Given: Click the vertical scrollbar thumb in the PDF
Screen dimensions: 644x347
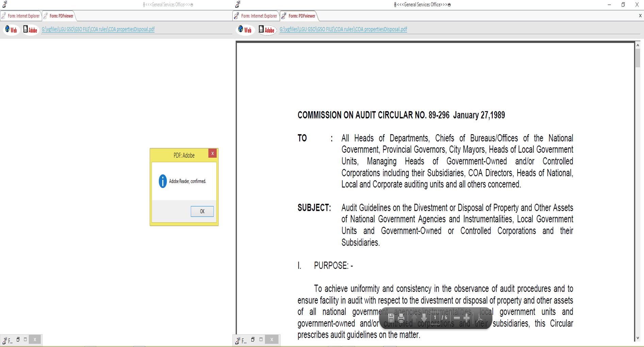Looking at the screenshot, I should coord(638,58).
